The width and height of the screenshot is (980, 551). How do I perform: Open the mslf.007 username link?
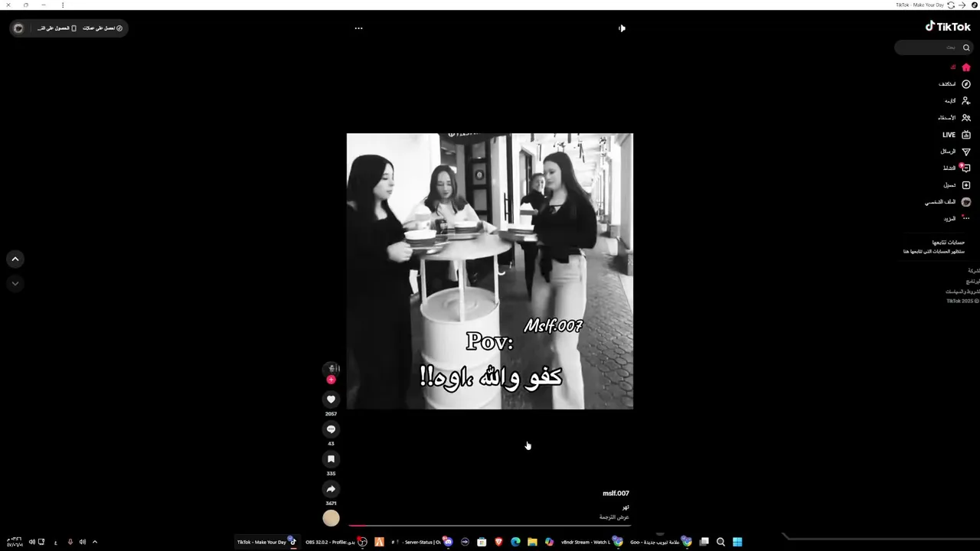(616, 494)
